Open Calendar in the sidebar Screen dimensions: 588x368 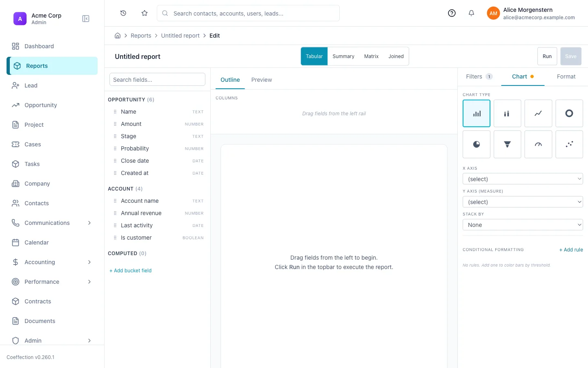click(x=52, y=242)
